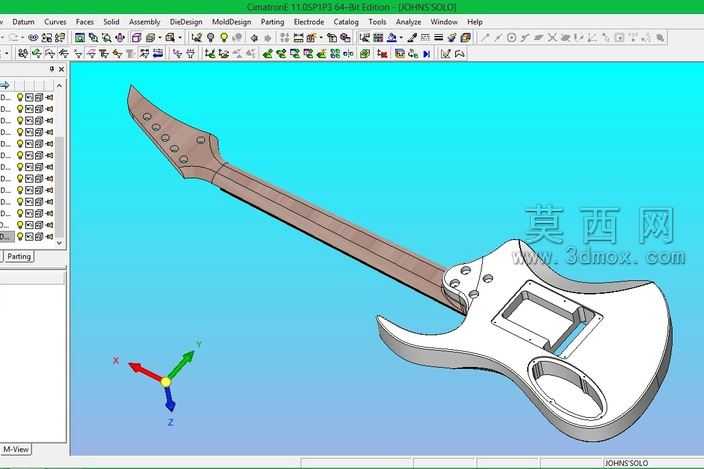
Task: Open the Faces menu
Action: [x=85, y=22]
